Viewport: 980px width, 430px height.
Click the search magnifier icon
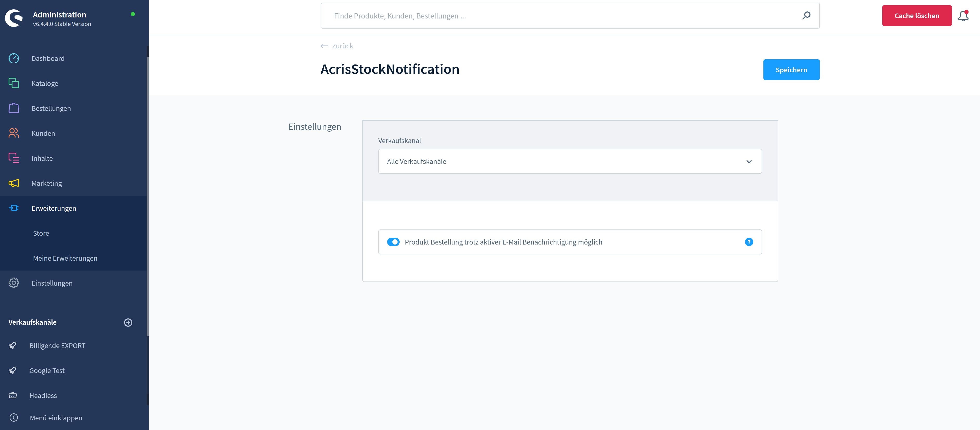click(x=806, y=16)
